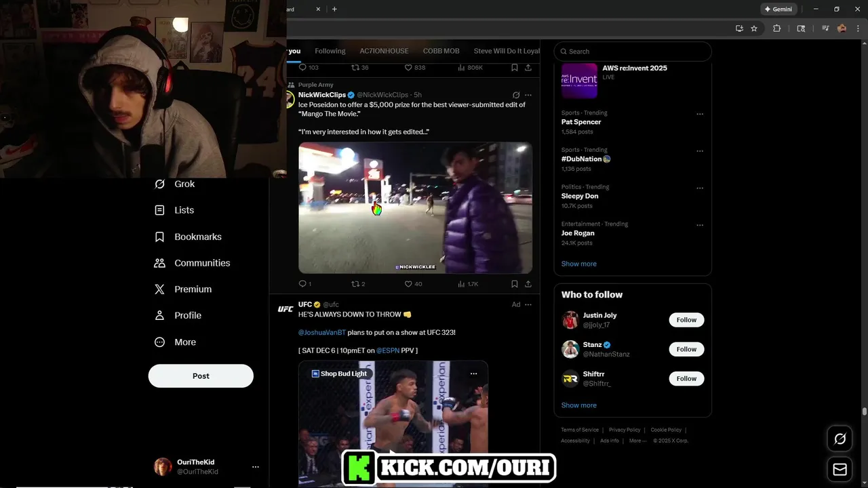Open Chrome media controls icon
The image size is (868, 488).
tap(825, 28)
